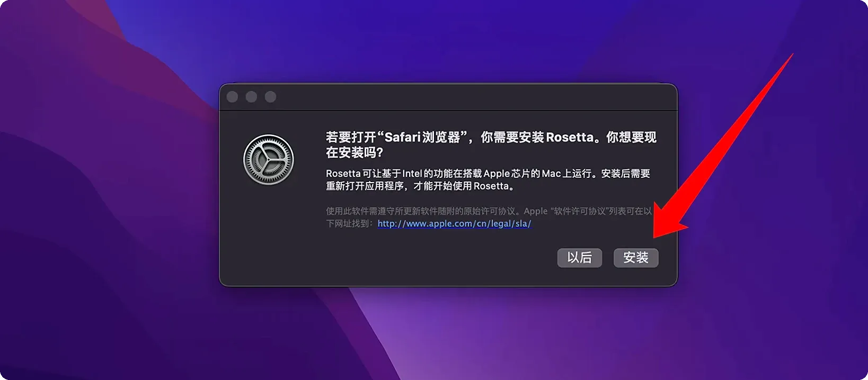Choose 以后 to postpone installation
Viewport: 868px width, 380px height.
(579, 258)
